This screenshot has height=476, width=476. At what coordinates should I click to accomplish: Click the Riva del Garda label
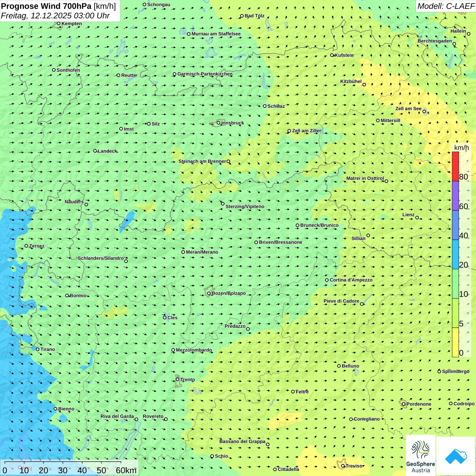[x=117, y=416]
